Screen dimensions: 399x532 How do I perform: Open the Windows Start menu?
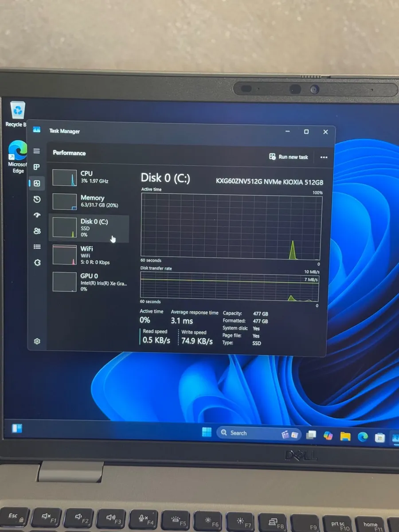click(x=207, y=433)
